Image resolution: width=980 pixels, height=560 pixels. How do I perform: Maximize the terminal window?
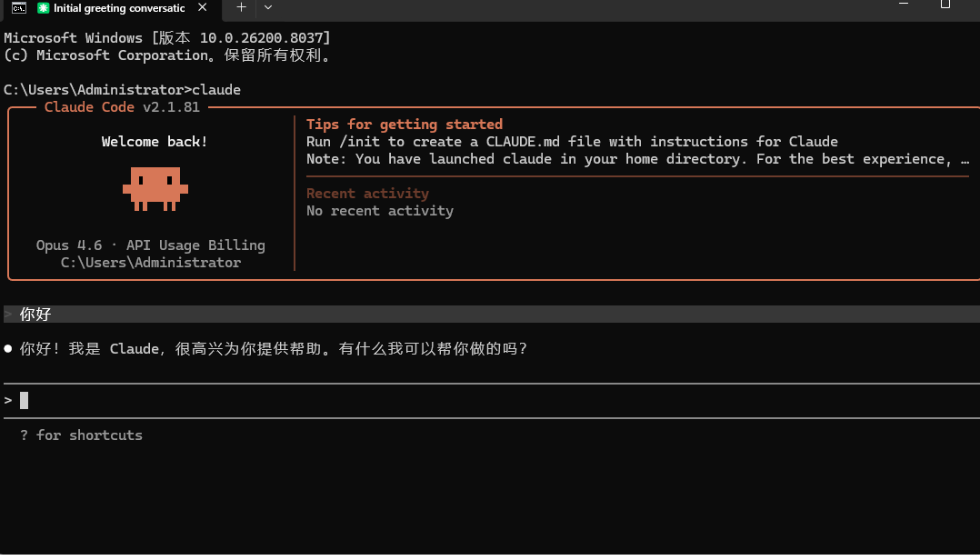[945, 5]
